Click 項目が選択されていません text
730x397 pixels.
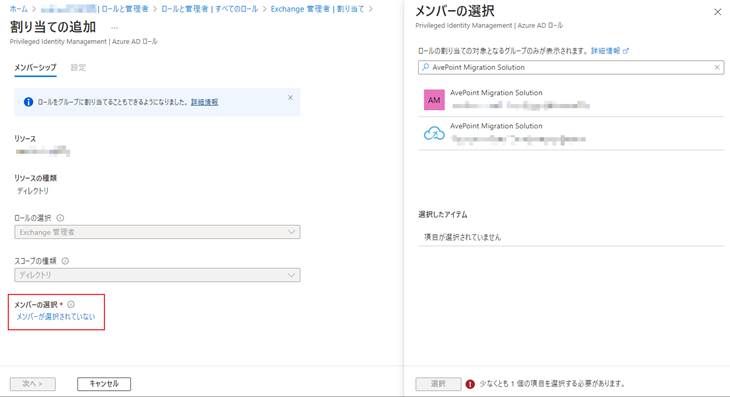pyautogui.click(x=462, y=237)
